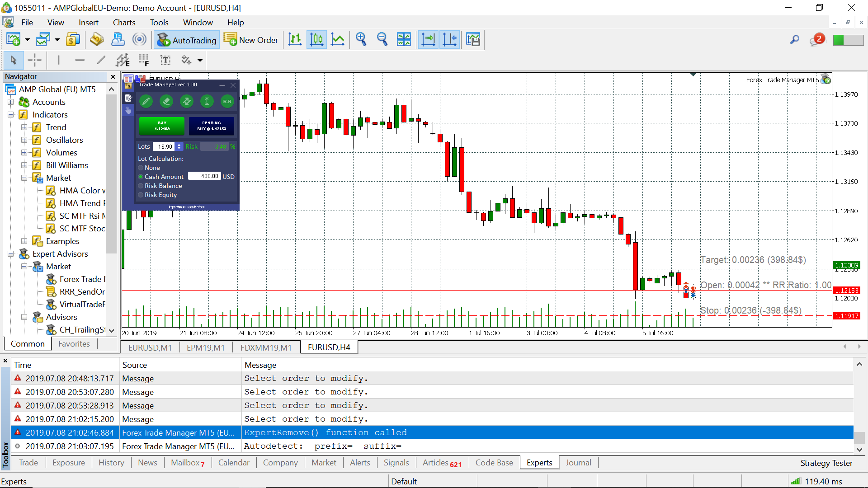Click the green BUY button

tap(162, 126)
